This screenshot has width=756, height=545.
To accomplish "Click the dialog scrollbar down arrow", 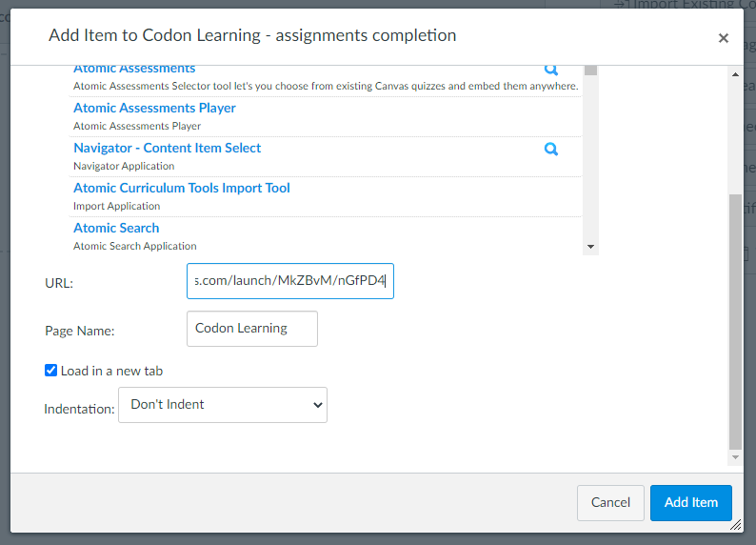I will 735,457.
